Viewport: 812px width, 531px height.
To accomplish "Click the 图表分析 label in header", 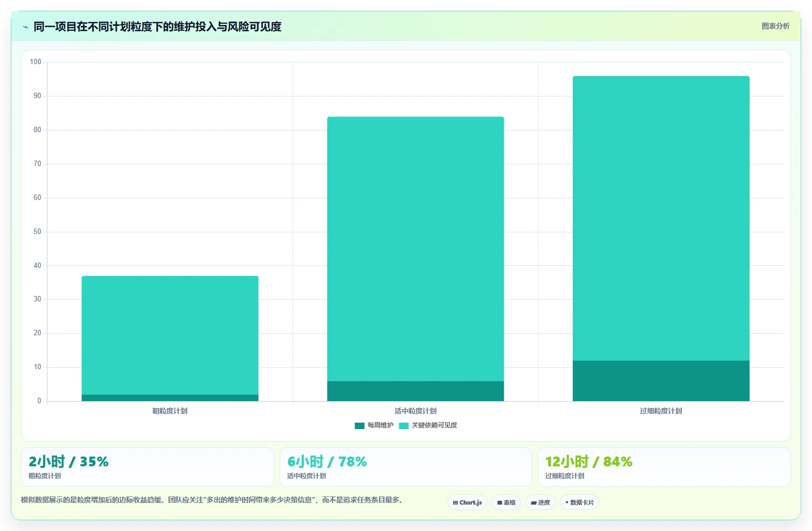I will click(x=775, y=26).
